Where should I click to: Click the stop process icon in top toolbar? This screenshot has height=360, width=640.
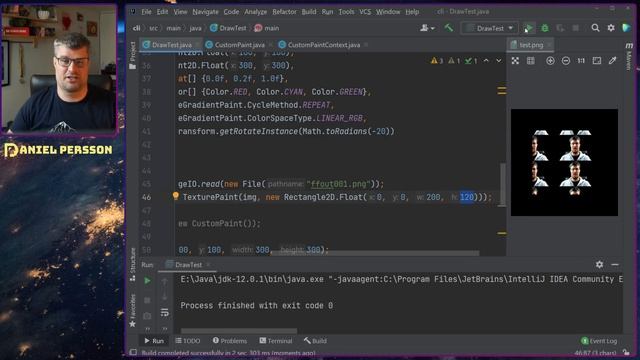click(576, 28)
